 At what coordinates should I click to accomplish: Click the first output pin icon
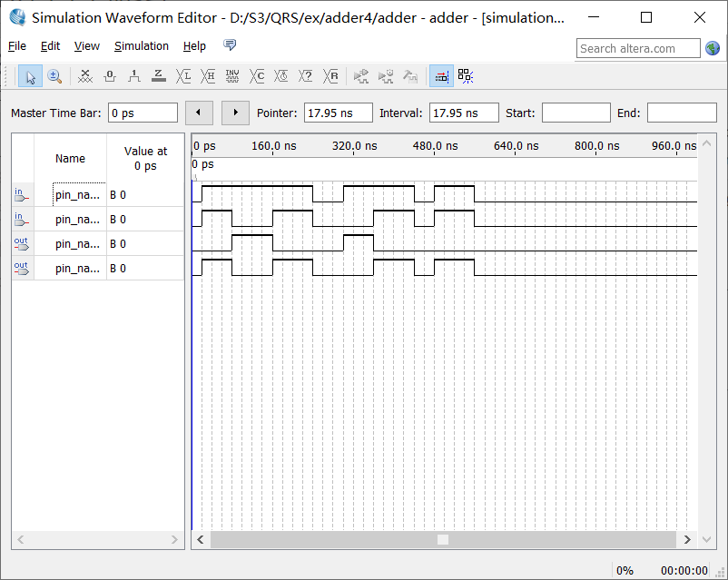pyautogui.click(x=22, y=244)
